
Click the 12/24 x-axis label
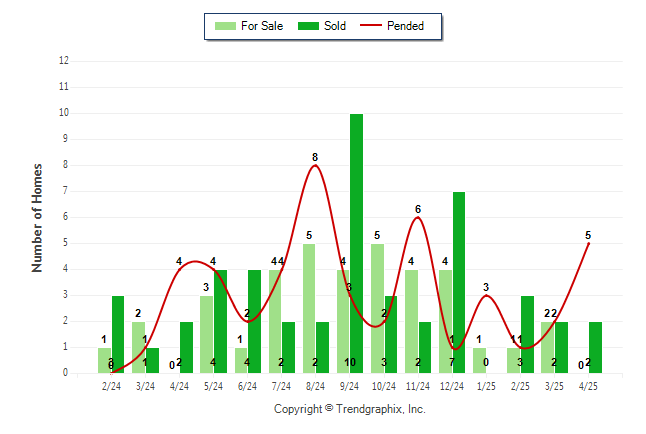(x=452, y=386)
